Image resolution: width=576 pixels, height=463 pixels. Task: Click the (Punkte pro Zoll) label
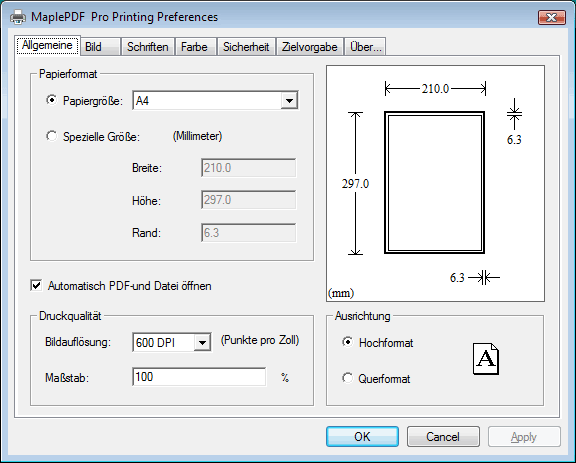point(260,340)
